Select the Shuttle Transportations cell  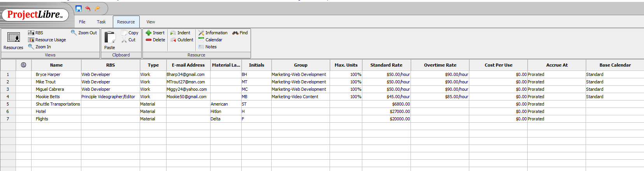(56, 104)
